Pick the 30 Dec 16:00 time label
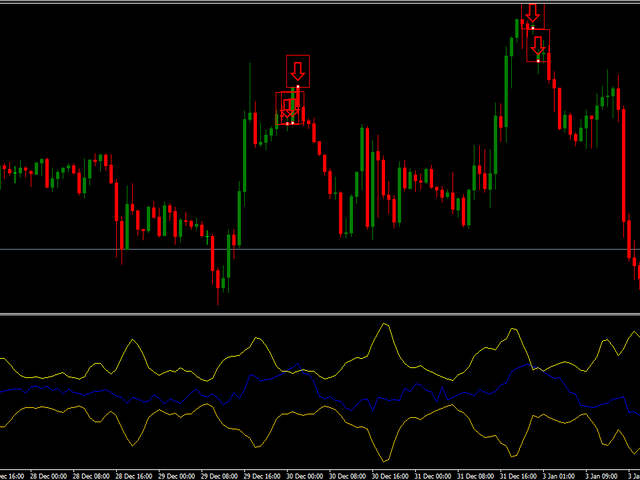640x480 pixels. pos(391,476)
